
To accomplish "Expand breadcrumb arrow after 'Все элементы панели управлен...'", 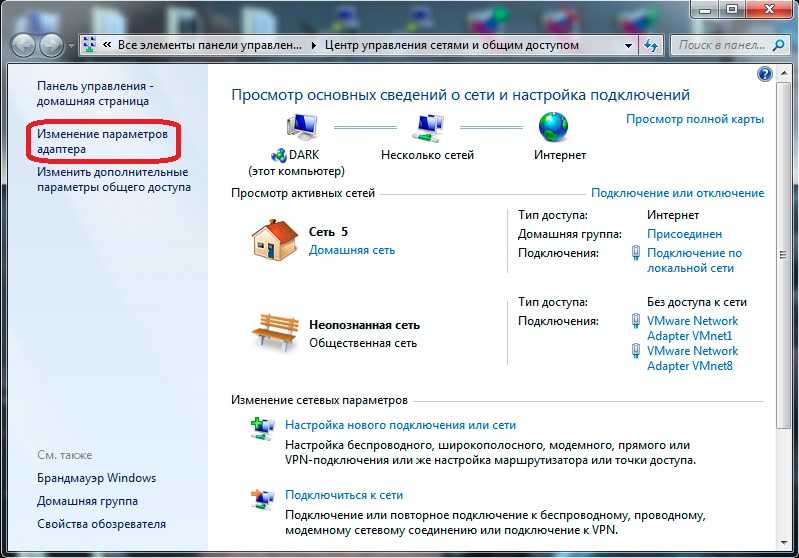I will (x=313, y=45).
